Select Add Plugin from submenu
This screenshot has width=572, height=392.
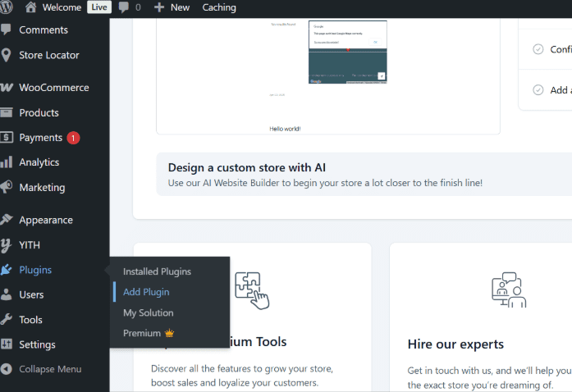pos(146,292)
